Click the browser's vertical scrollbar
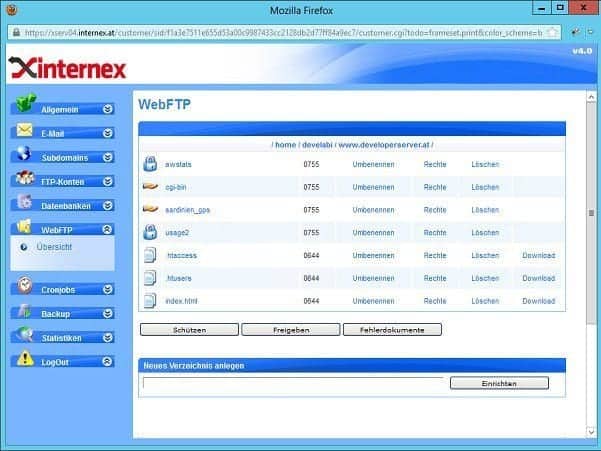This screenshot has width=601, height=451. point(592,250)
